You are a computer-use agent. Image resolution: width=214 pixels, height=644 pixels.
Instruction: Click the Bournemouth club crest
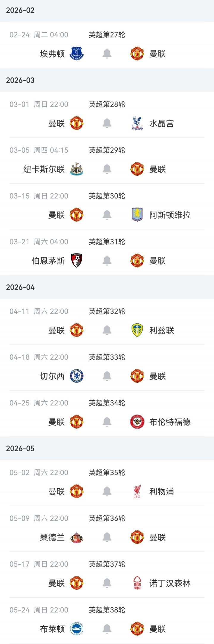click(x=77, y=261)
